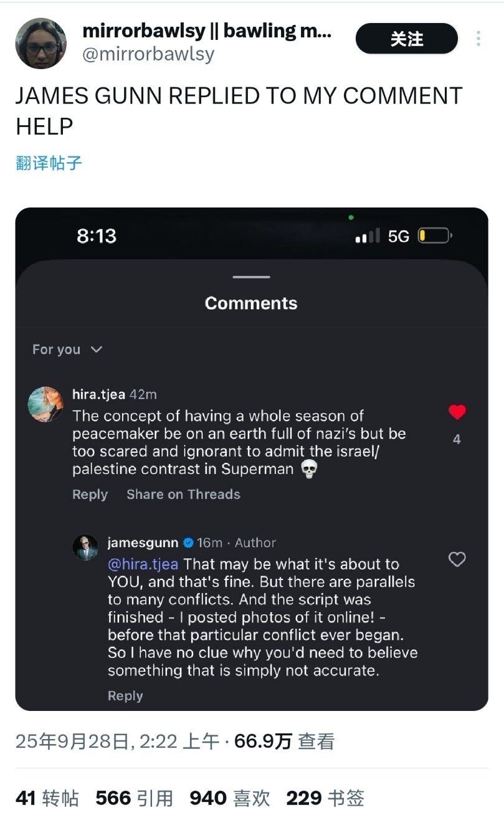View the 566 引用 quotes list
This screenshot has height=820, width=504.
pyautogui.click(x=134, y=798)
